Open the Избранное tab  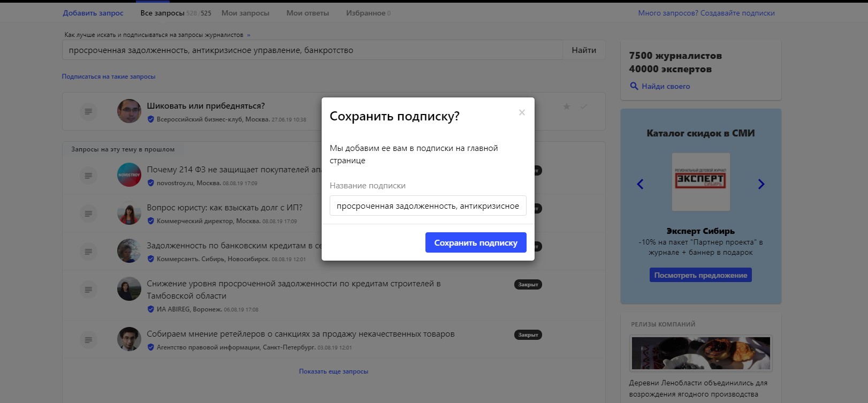368,13
